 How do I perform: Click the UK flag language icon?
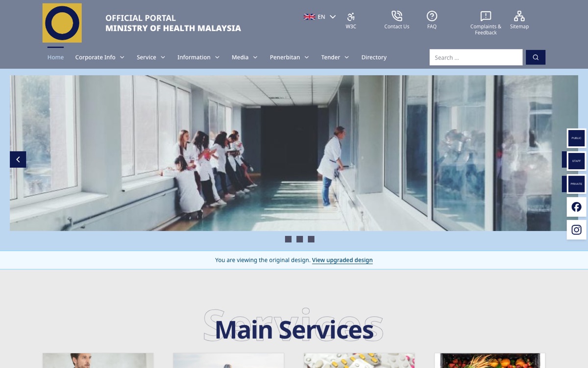309,17
